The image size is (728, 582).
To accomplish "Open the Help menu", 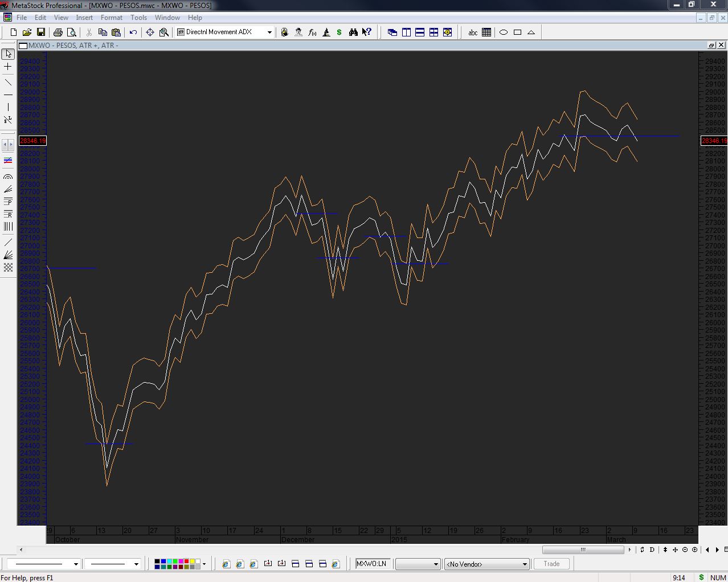I will click(195, 18).
